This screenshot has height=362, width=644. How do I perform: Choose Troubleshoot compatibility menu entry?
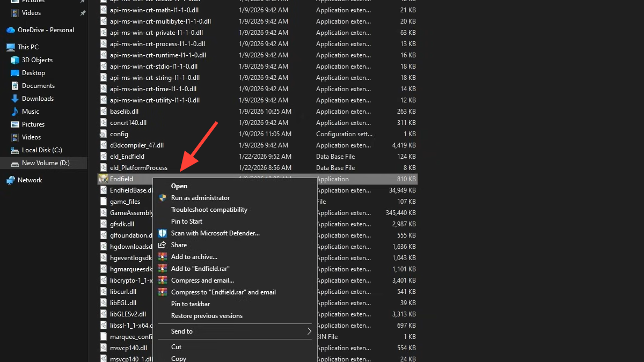point(209,210)
